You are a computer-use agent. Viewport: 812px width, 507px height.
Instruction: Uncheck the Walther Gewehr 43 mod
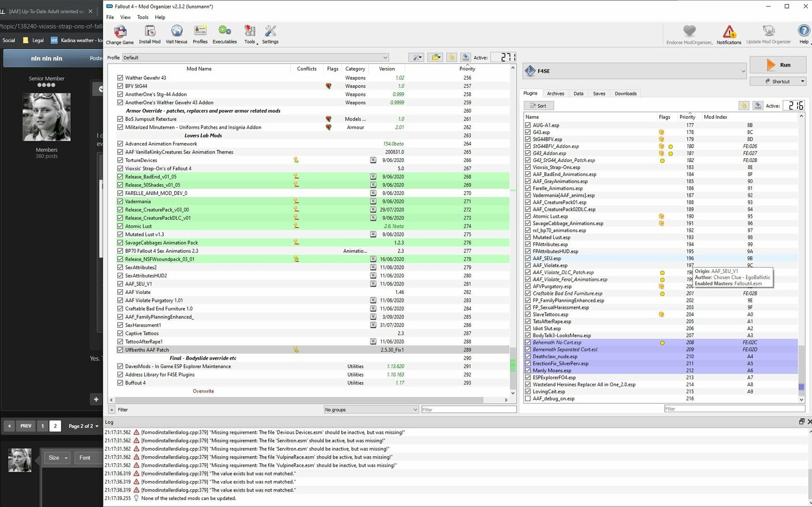click(x=120, y=78)
